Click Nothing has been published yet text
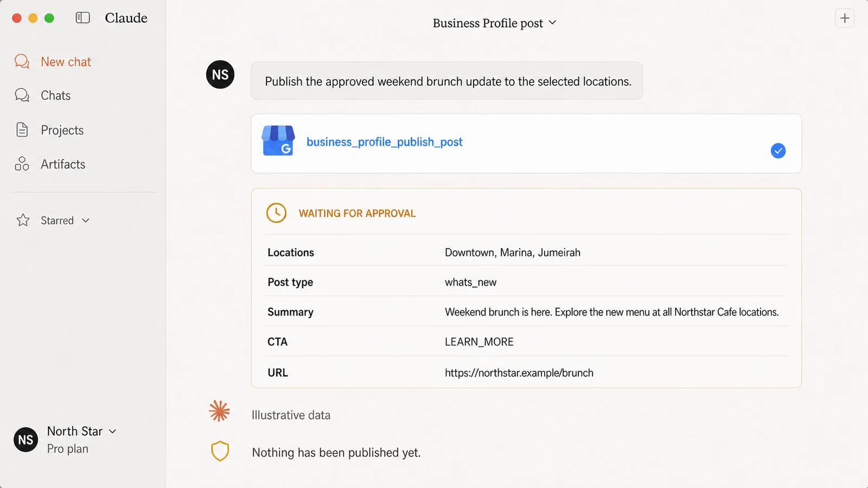 [336, 453]
